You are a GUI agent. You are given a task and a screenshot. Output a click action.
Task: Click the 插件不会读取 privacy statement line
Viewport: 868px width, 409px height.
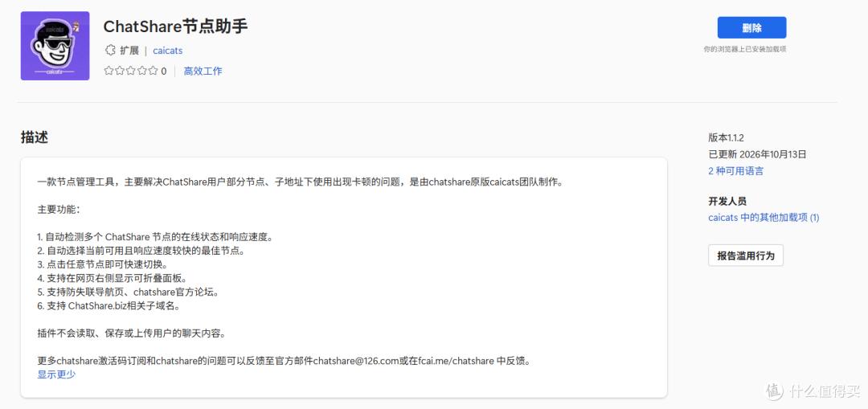(x=132, y=333)
